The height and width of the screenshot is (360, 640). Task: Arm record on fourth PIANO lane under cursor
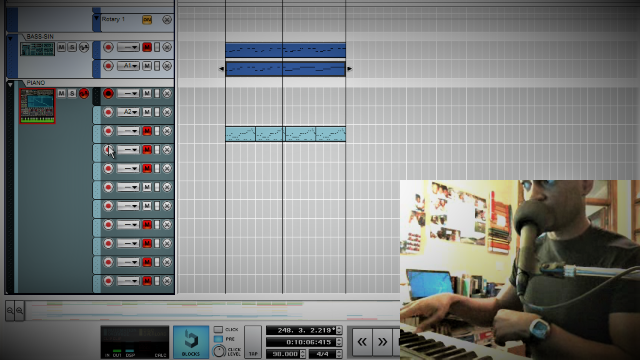[x=108, y=150]
